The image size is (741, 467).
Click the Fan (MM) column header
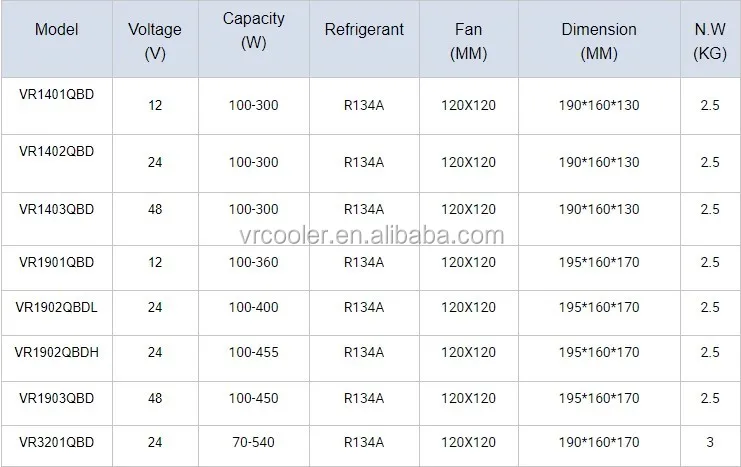click(468, 40)
